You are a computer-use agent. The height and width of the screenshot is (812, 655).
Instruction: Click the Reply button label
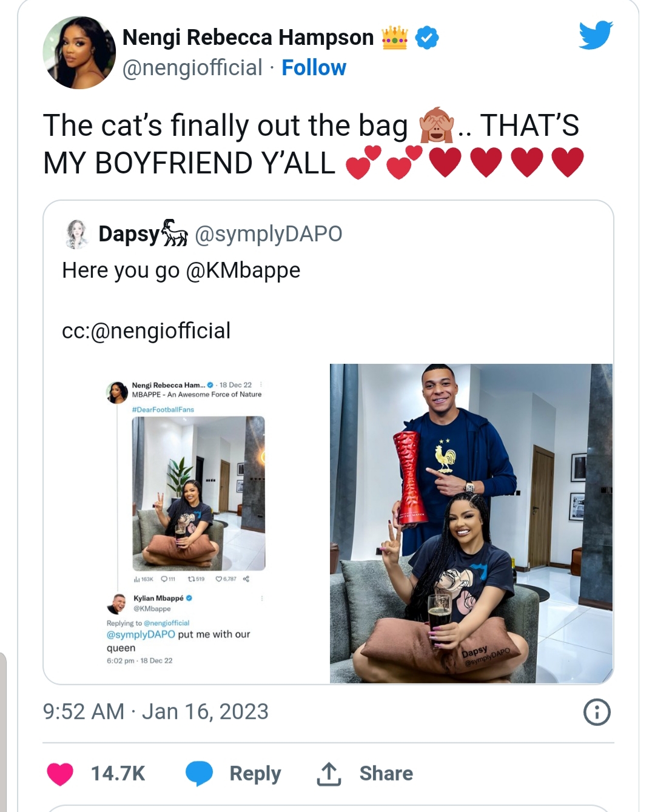[x=255, y=774]
